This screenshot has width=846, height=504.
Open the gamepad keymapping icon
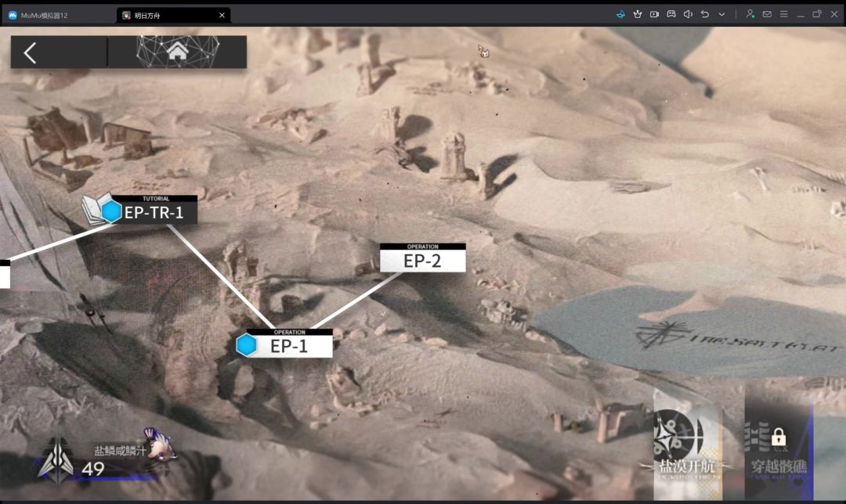[671, 15]
